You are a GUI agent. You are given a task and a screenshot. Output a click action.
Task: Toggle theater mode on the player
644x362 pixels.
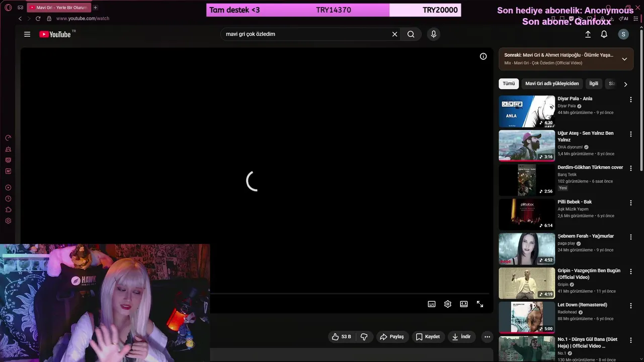tap(464, 304)
